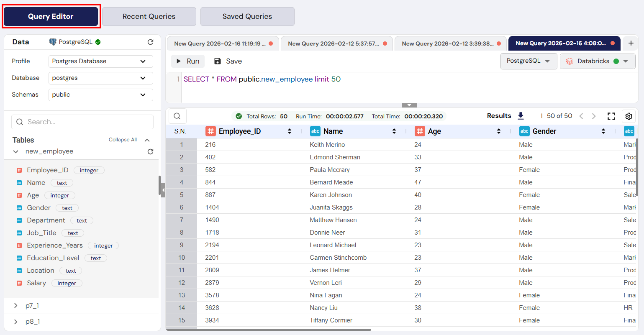Click the Databricks connection icon
644x335 pixels.
click(569, 61)
